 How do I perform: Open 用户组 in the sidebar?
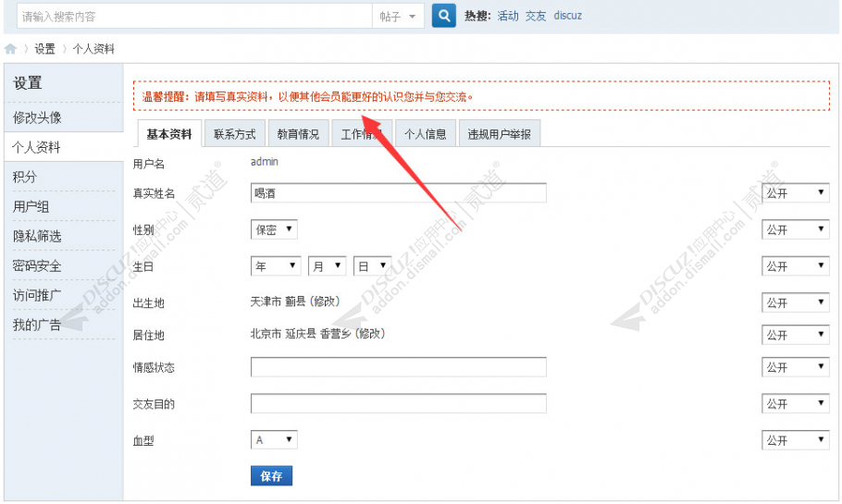click(x=31, y=206)
